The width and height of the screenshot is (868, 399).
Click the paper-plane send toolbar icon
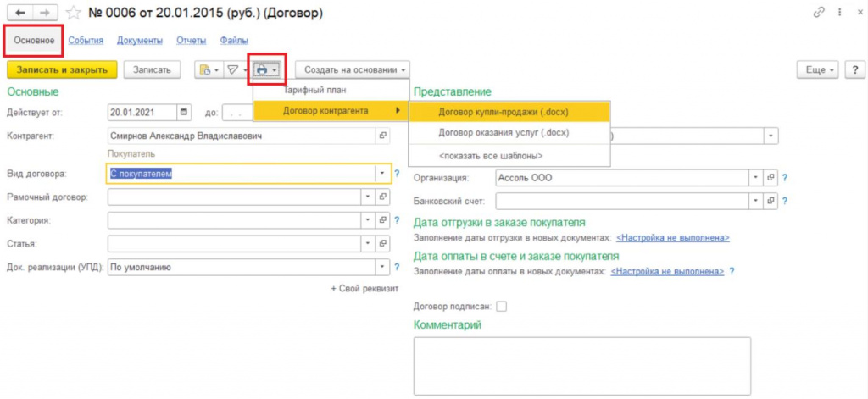coord(236,69)
